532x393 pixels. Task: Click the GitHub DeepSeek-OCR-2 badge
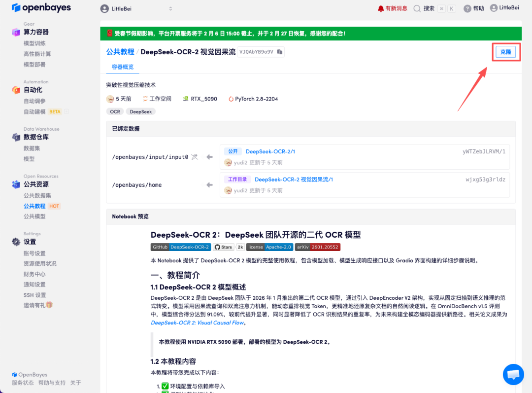180,247
